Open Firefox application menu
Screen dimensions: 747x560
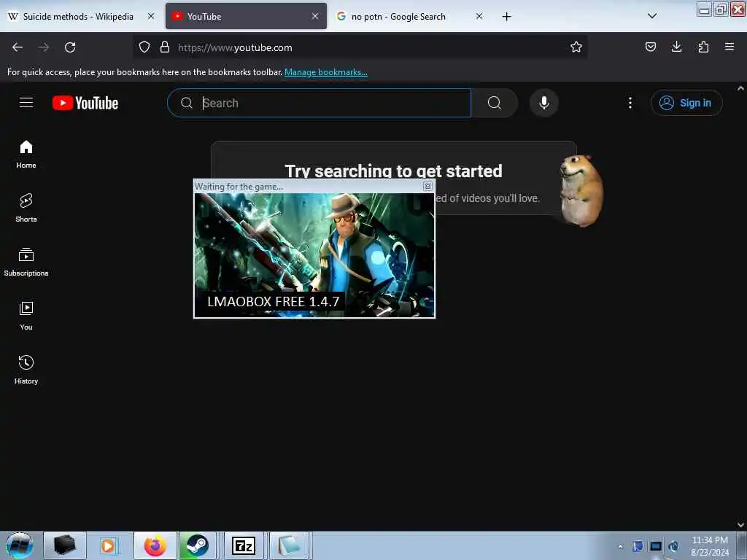pyautogui.click(x=729, y=47)
